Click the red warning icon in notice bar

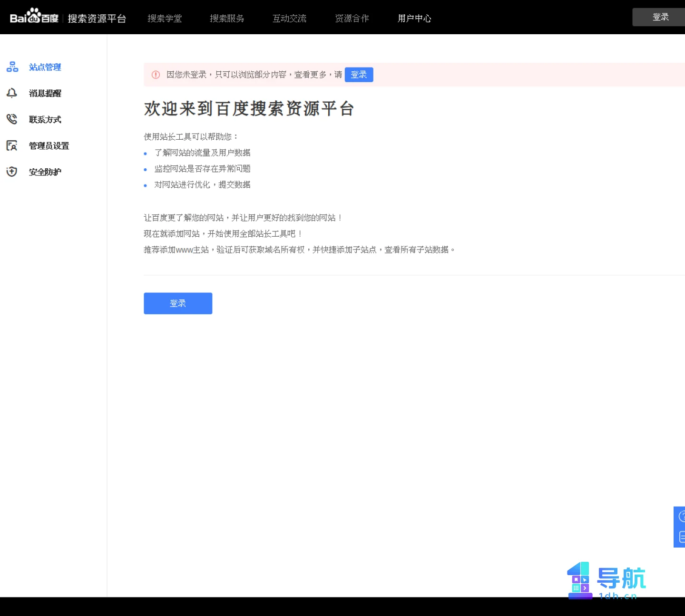[x=156, y=75]
